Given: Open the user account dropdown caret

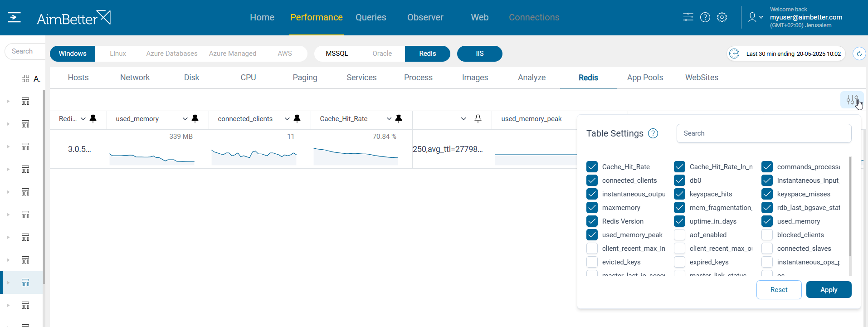Looking at the screenshot, I should (761, 17).
